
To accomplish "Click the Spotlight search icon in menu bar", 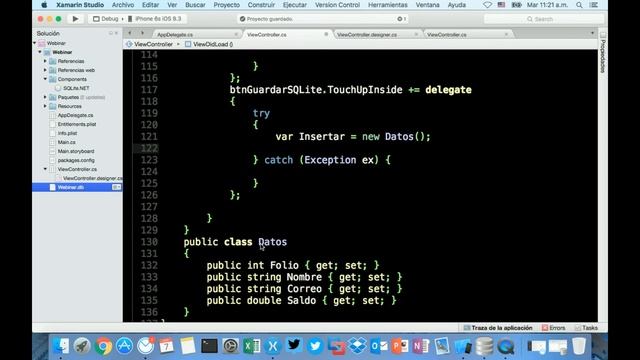I will click(579, 5).
